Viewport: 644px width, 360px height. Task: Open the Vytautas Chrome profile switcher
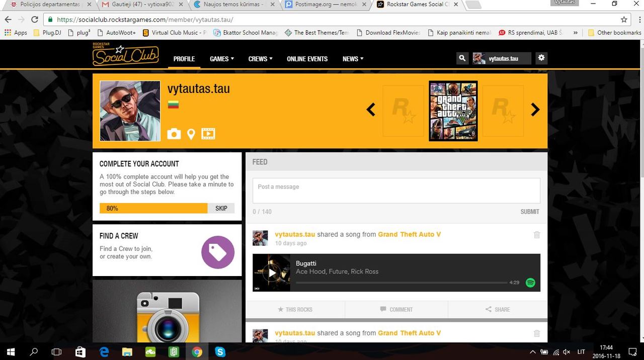click(x=565, y=3)
